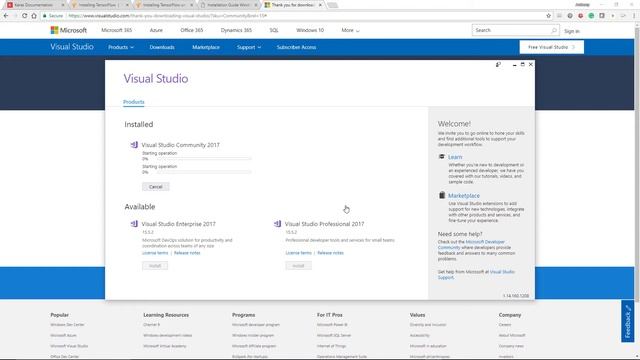Expand the Products dropdown in Visual Studio nav

(x=121, y=47)
